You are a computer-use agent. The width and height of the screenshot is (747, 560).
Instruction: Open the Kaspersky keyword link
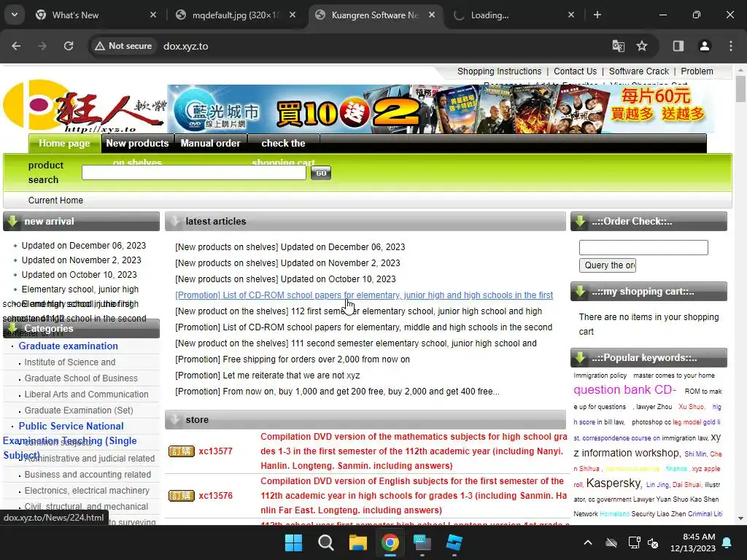tap(614, 483)
